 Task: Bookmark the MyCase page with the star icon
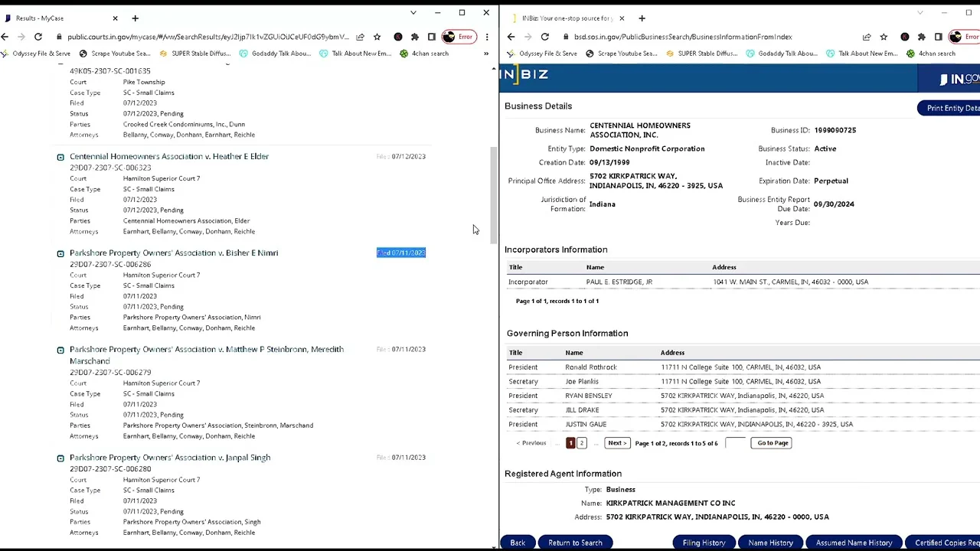point(377,37)
